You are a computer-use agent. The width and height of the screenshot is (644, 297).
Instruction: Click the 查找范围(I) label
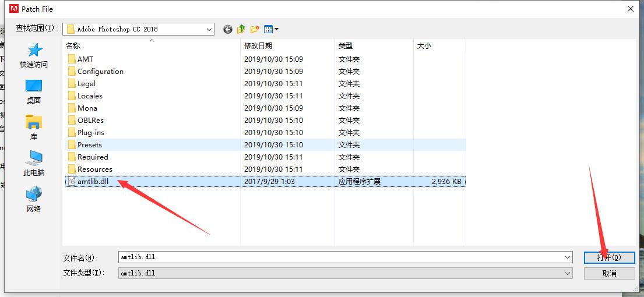pyautogui.click(x=36, y=28)
